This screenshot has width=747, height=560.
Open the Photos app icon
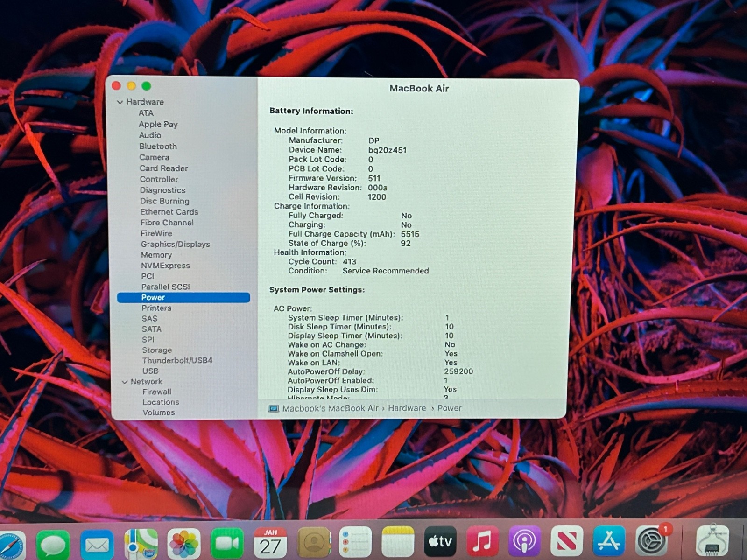point(184,544)
